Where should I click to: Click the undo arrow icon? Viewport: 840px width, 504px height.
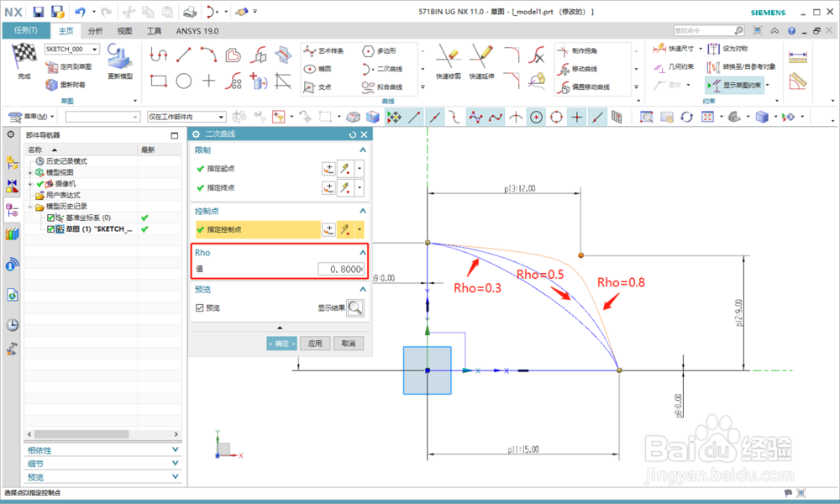click(x=81, y=11)
